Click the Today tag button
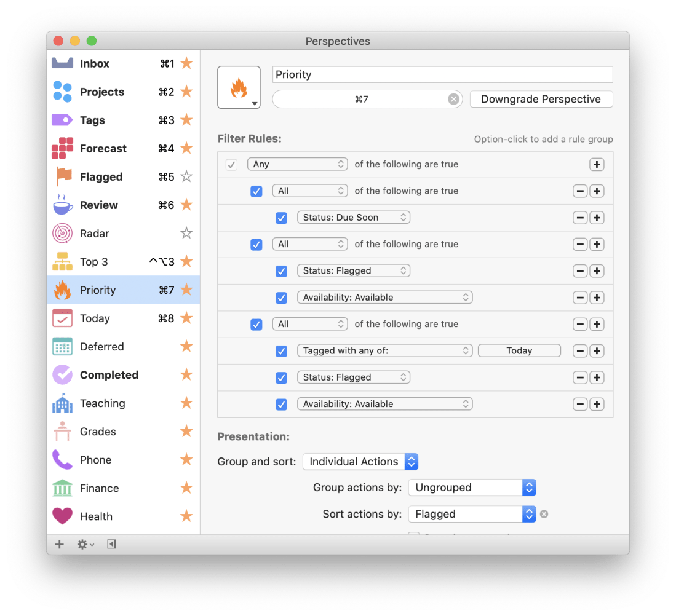The image size is (676, 616). tap(519, 350)
